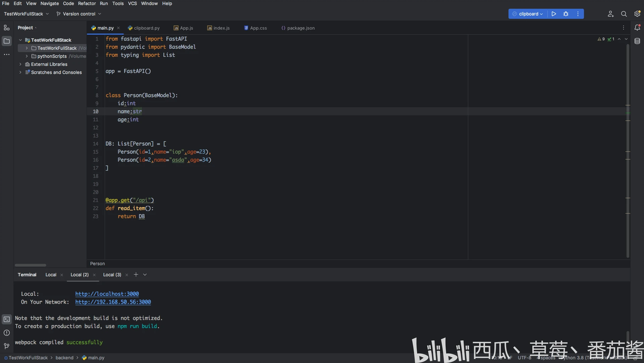Open the clipboard run configuration dropdown

click(x=527, y=14)
